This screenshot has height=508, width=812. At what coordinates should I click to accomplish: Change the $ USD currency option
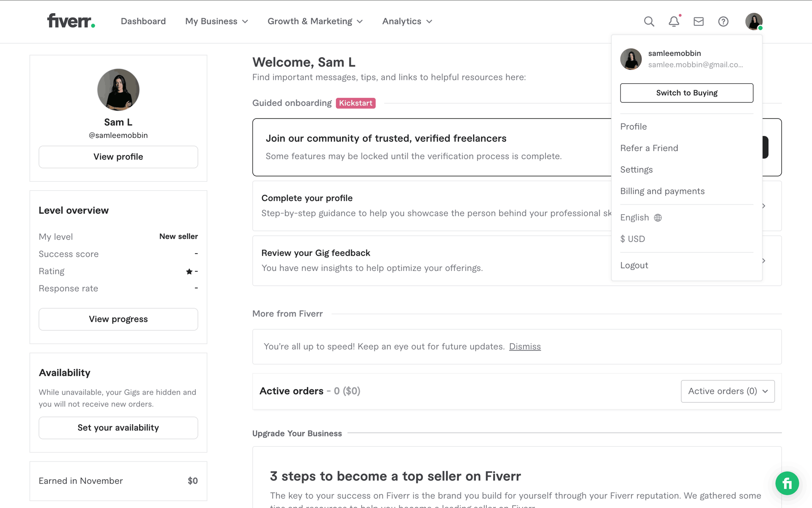coord(633,239)
